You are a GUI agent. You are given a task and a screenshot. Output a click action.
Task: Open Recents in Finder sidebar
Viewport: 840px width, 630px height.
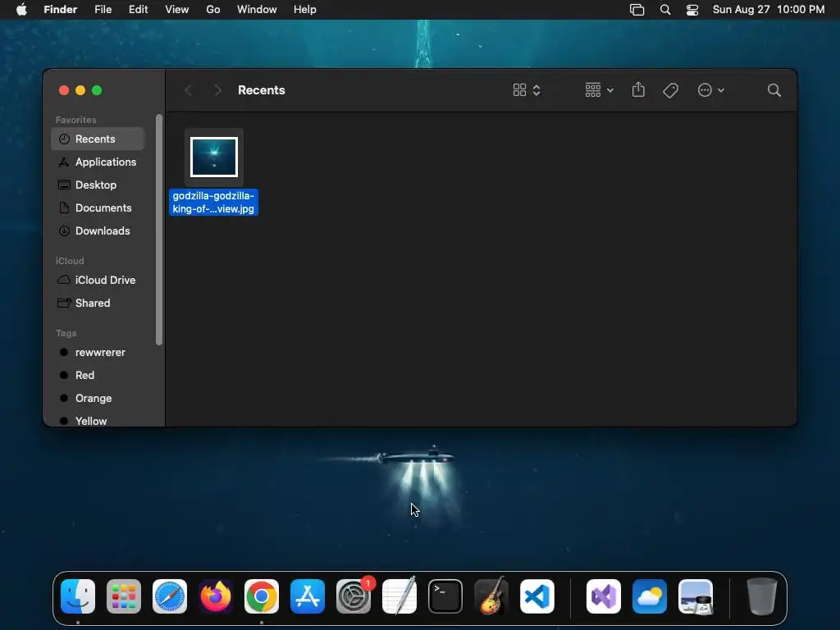click(x=98, y=139)
